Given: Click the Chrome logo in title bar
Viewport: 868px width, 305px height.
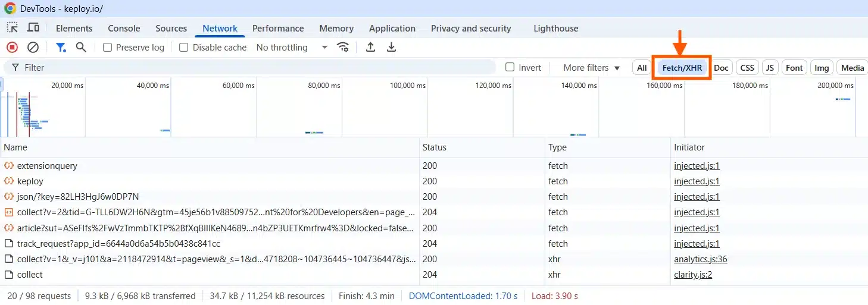Looking at the screenshot, I should [x=10, y=8].
